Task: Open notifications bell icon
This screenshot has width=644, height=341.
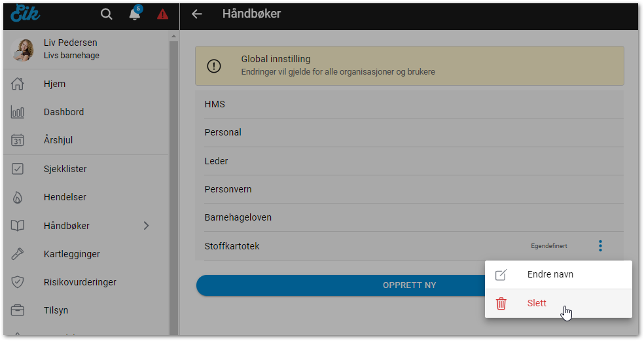Action: (x=135, y=14)
